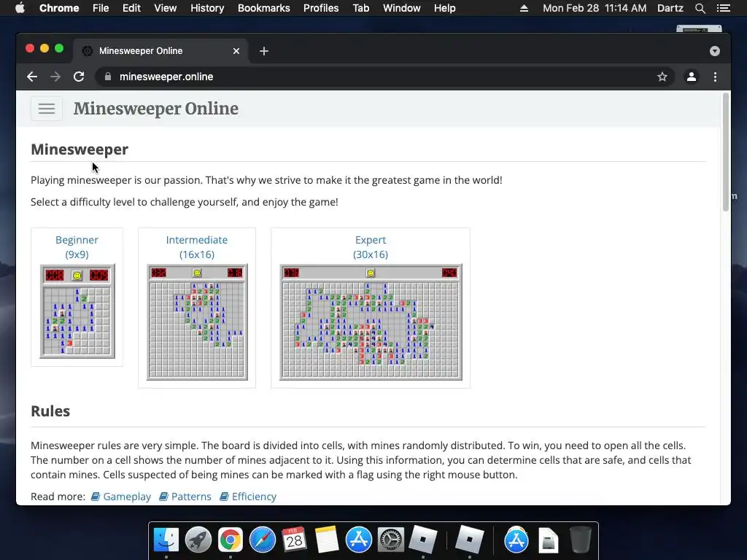The width and height of the screenshot is (747, 560).
Task: Open the Efficiency read-more link
Action: click(x=248, y=497)
